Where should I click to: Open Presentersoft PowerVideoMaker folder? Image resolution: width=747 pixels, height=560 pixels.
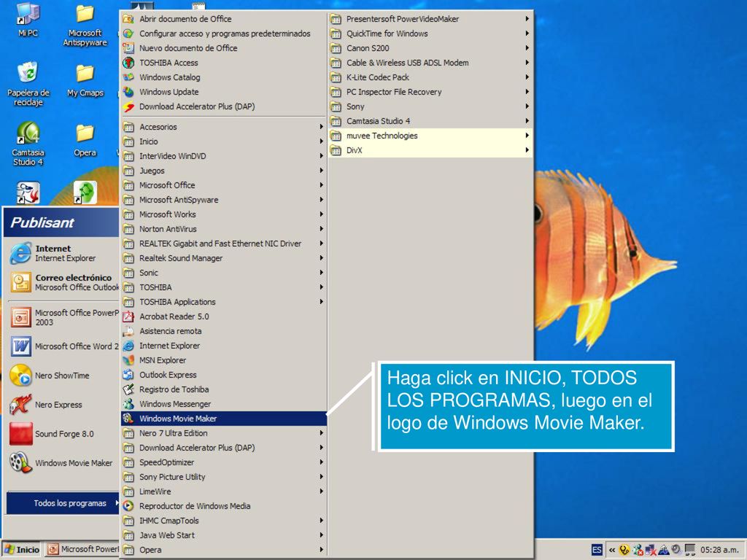tap(430, 19)
